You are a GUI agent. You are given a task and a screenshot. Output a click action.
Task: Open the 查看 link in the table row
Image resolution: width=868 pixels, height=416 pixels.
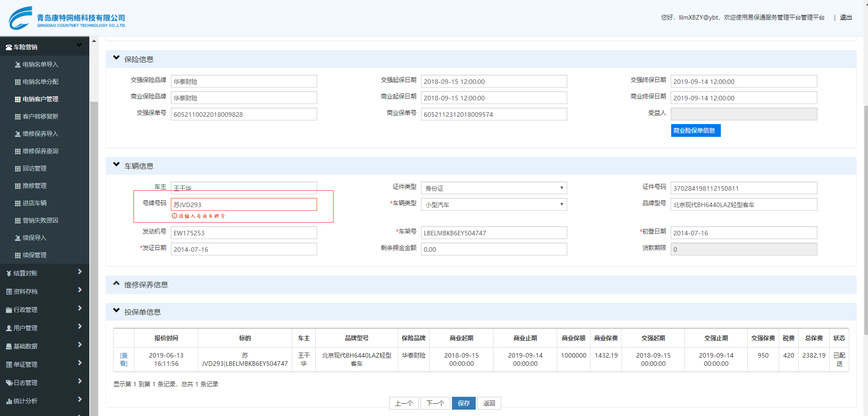tap(124, 359)
